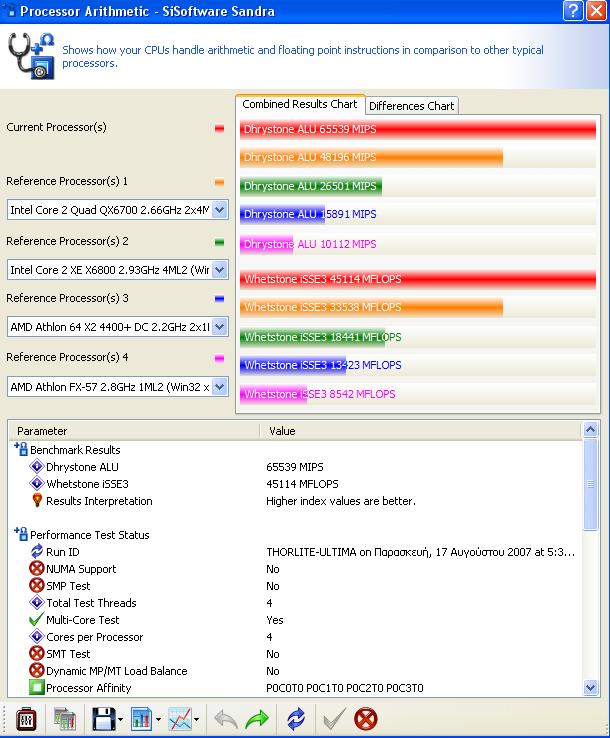Click the line graph icon in toolbar
The width and height of the screenshot is (610, 738).
pos(180,719)
